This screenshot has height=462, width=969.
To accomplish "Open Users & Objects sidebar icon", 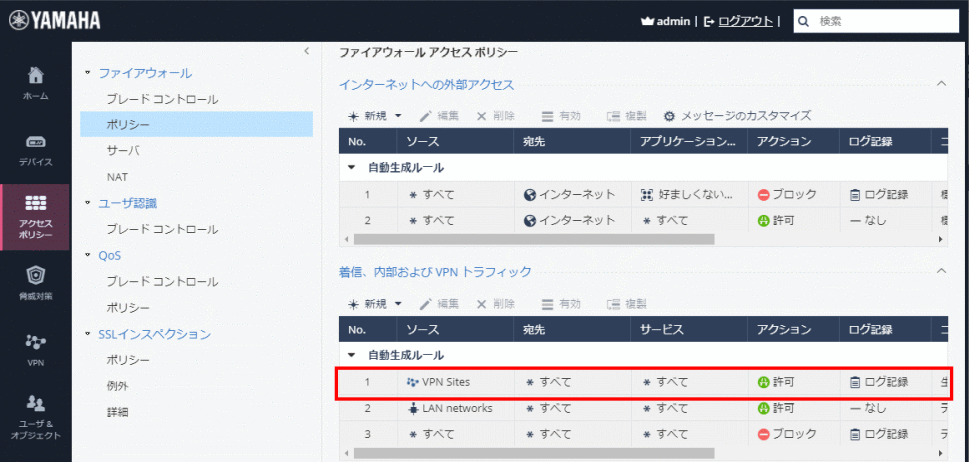I will (35, 414).
